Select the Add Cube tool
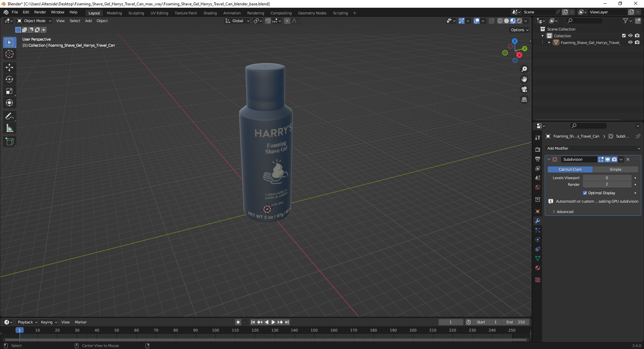Image resolution: width=644 pixels, height=349 pixels. point(9,141)
